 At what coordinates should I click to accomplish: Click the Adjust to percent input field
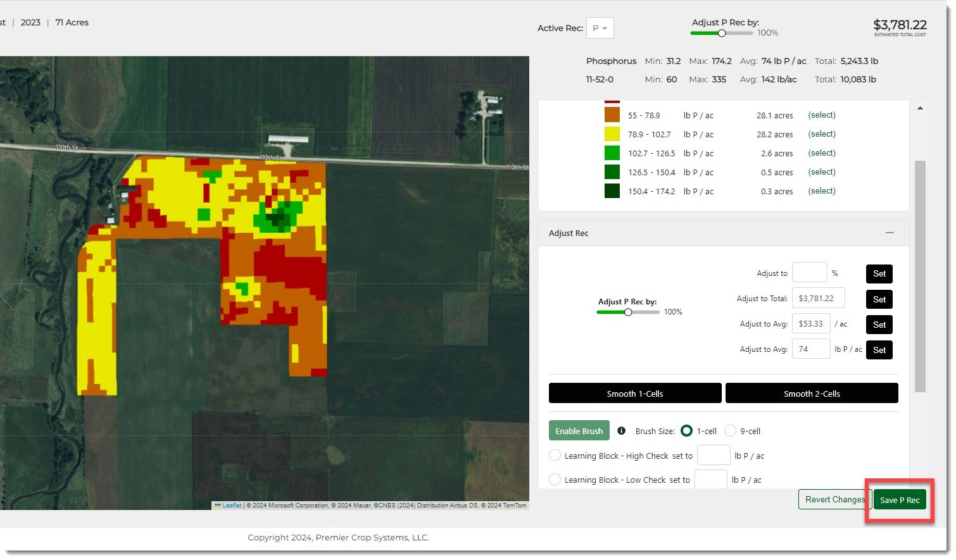[808, 273]
